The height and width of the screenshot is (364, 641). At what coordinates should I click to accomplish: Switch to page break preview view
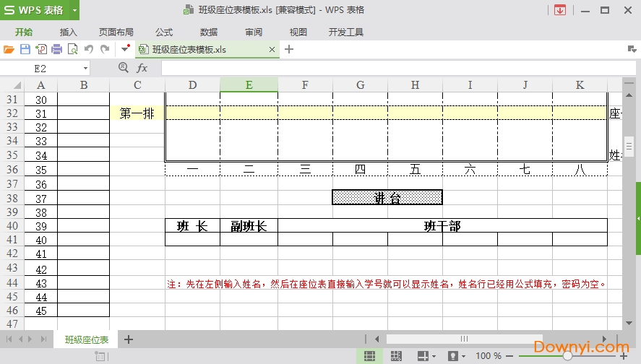[395, 356]
